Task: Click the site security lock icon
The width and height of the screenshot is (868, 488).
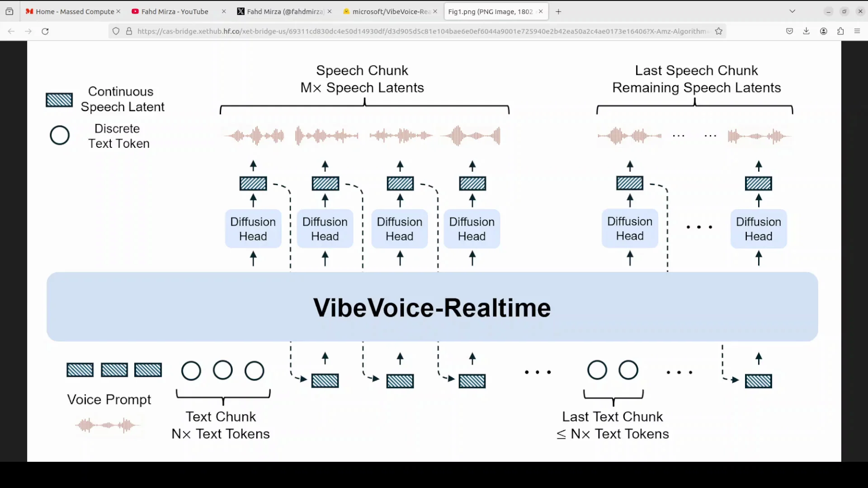Action: pos(129,31)
